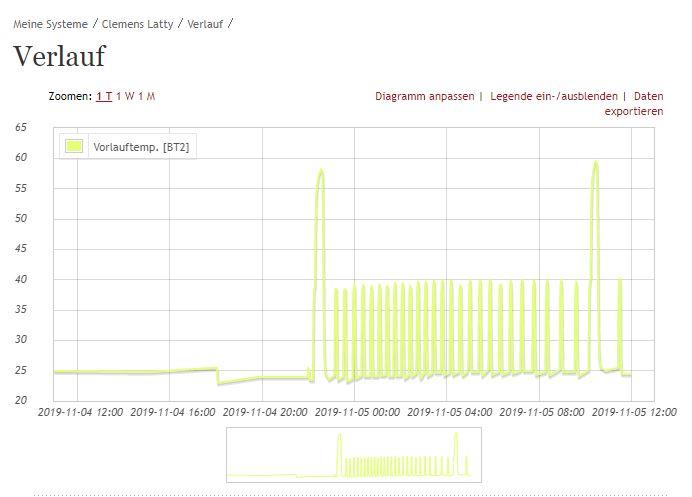Viewport: 692px width, 497px height.
Task: Go to the Verlauf breadcrumb link
Action: coord(205,24)
